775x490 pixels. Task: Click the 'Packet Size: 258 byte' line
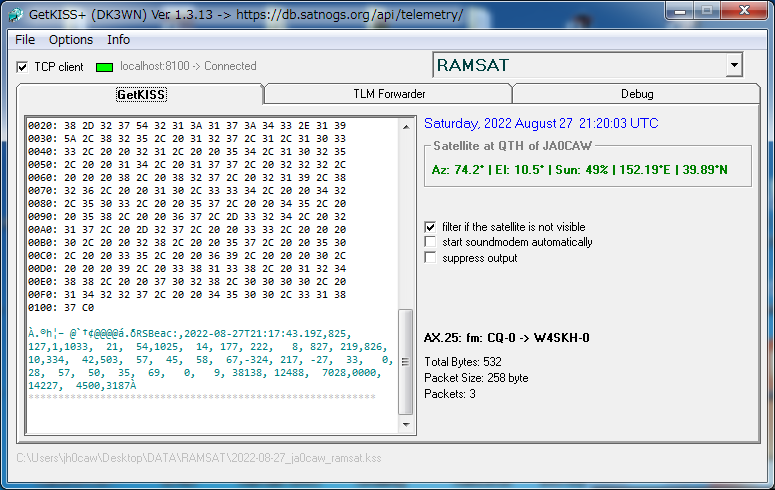tap(476, 378)
